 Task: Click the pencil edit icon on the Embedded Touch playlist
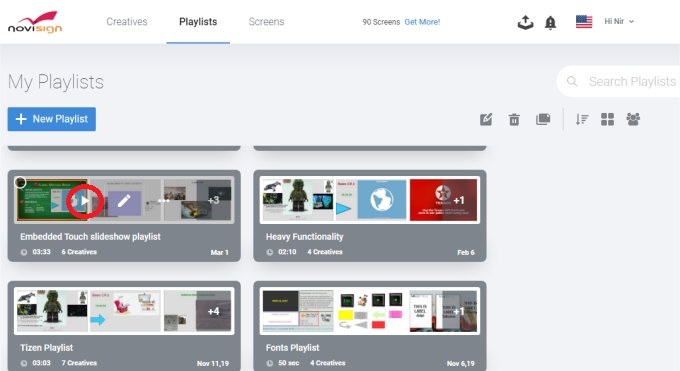pos(124,200)
